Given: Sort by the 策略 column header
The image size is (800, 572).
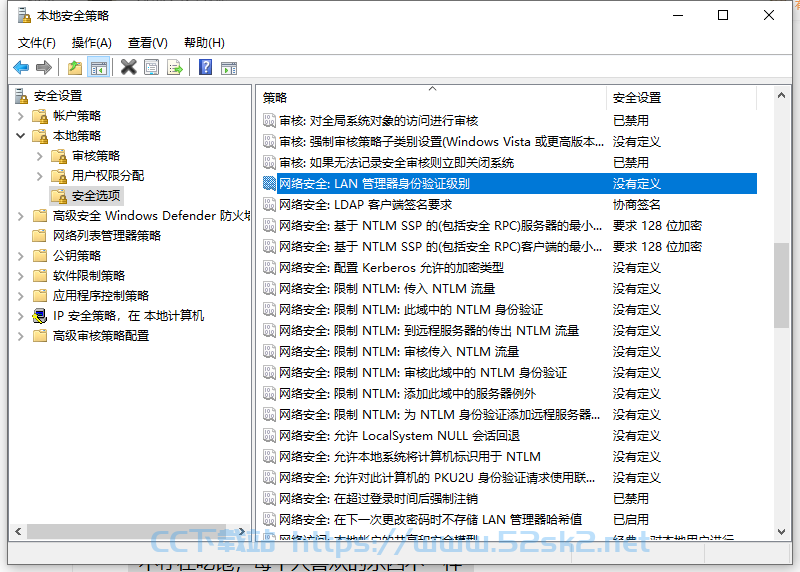Looking at the screenshot, I should pos(432,97).
